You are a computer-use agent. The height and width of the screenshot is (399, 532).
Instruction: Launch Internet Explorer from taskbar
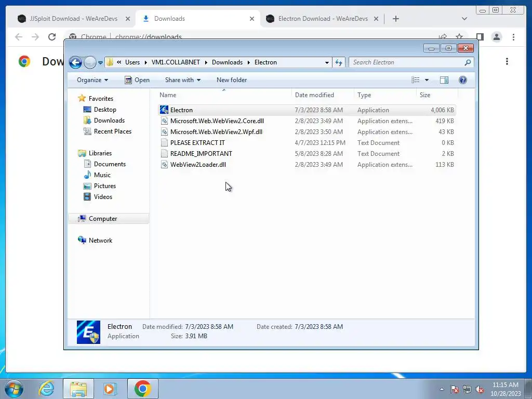46,389
